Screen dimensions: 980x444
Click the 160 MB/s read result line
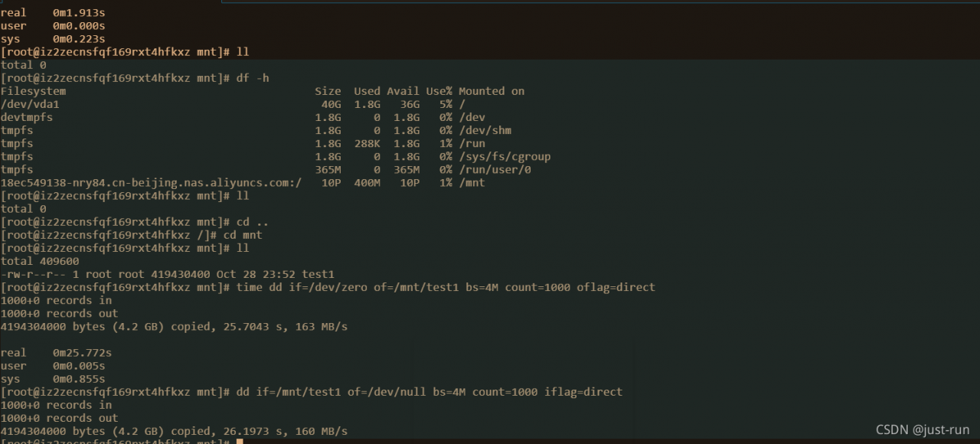(x=174, y=431)
